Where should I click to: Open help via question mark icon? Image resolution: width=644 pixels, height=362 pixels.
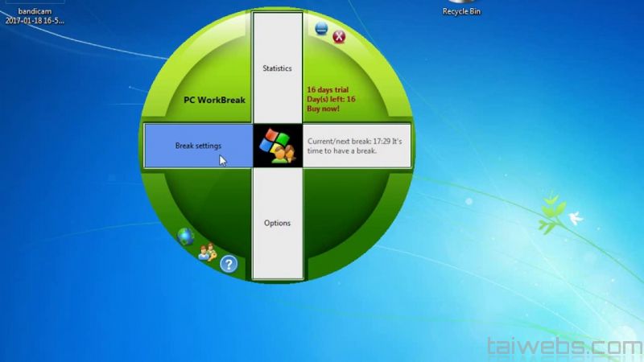click(229, 264)
